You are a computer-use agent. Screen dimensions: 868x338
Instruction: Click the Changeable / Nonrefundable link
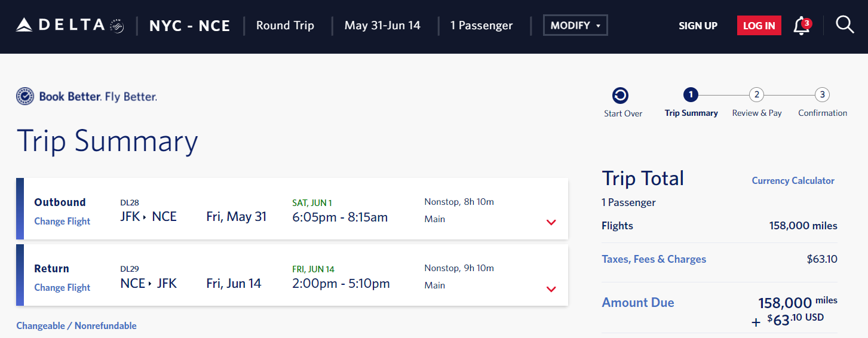point(76,325)
